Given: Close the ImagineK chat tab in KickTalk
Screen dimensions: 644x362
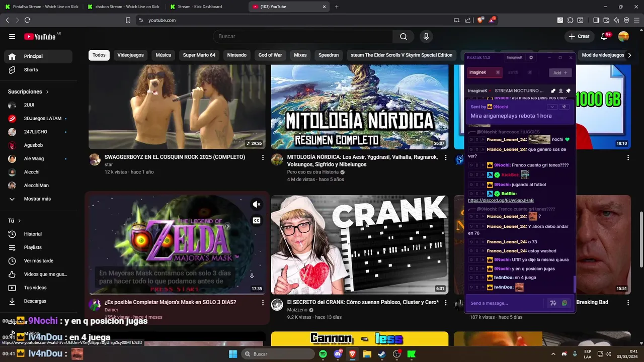Looking at the screenshot, I should [498, 72].
